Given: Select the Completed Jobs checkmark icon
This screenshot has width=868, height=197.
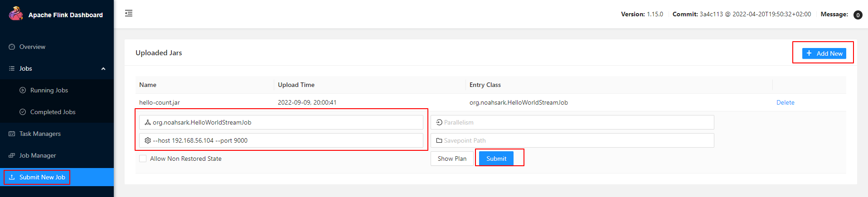Looking at the screenshot, I should [23, 112].
